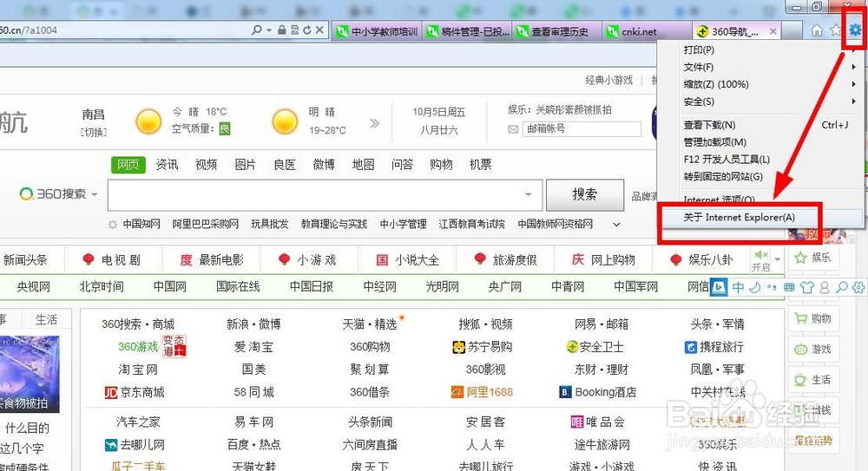Toggle page sound 开启 speaker icon

point(760,255)
